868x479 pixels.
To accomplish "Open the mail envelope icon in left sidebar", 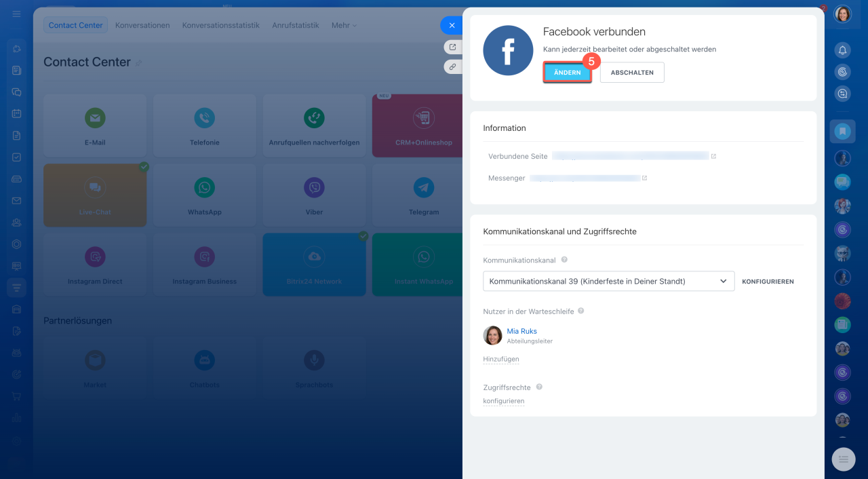I will [x=17, y=200].
